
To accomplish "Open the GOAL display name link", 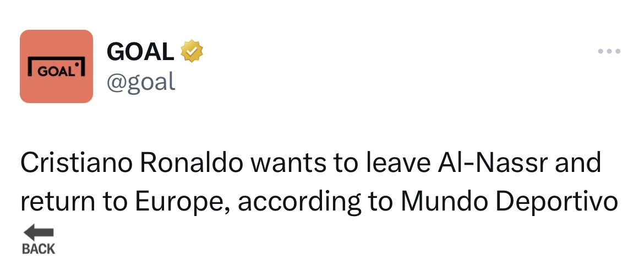I will [x=140, y=52].
